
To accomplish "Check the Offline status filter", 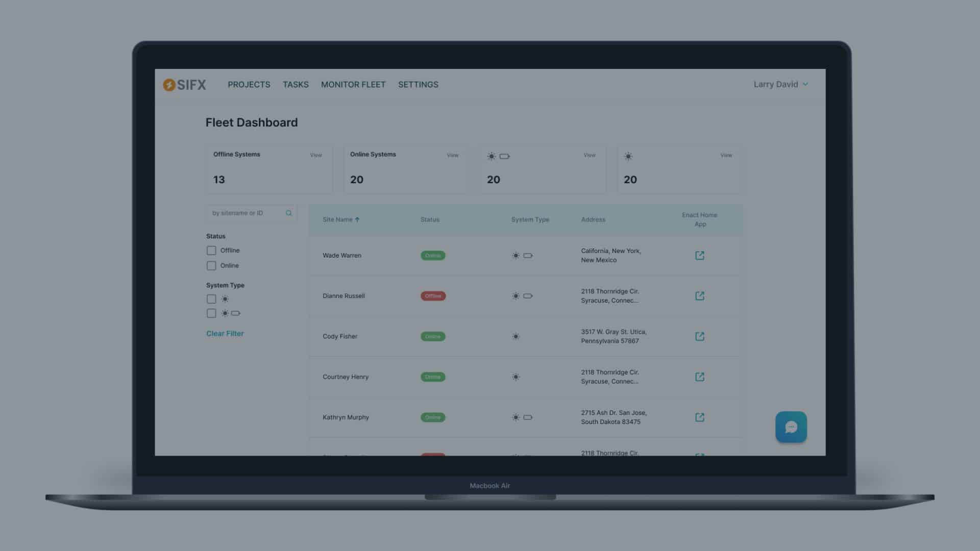I will click(x=211, y=251).
